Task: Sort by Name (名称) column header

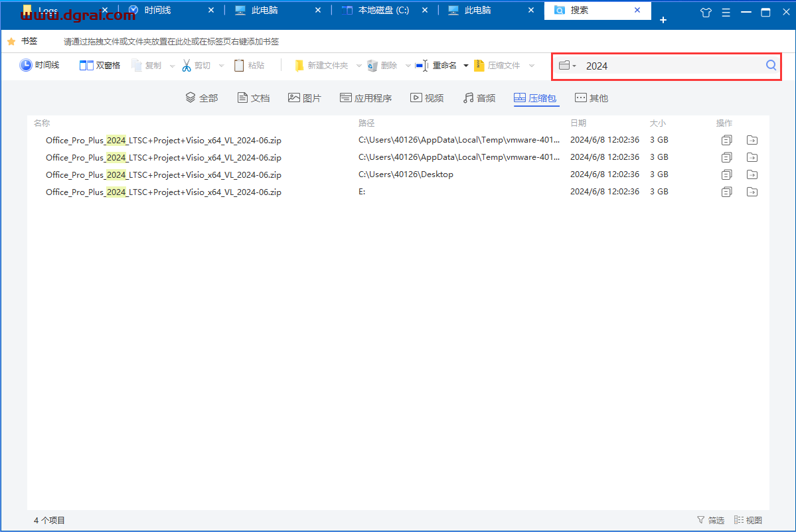Action: (42, 123)
